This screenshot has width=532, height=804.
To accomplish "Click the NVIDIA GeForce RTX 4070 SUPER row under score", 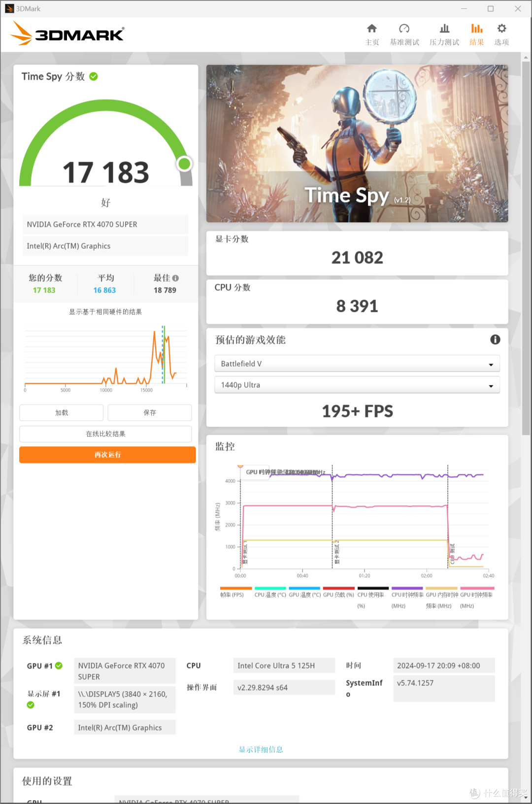I will point(105,224).
